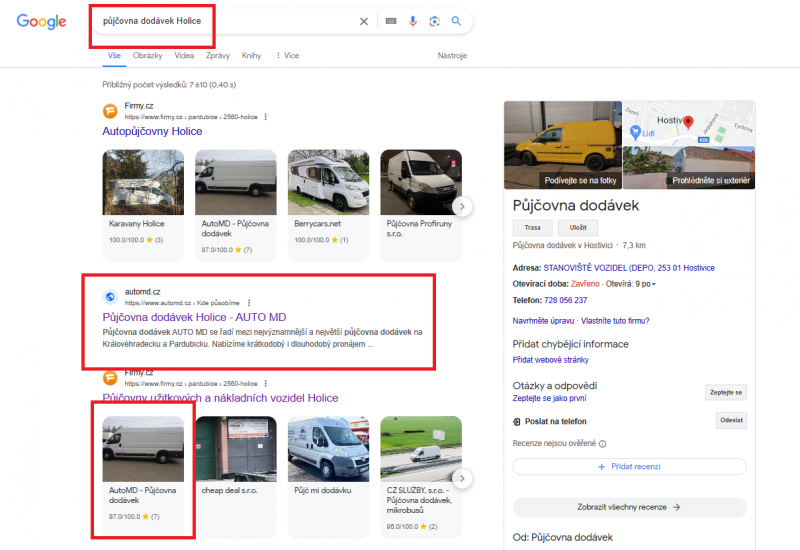This screenshot has width=800, height=550.
Task: Open options dots for Autopůjčovny Holice result
Action: (265, 117)
